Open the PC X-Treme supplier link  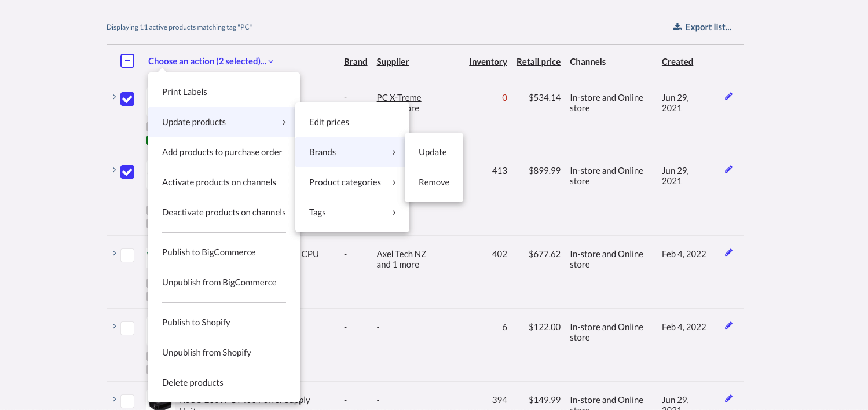[x=399, y=97]
